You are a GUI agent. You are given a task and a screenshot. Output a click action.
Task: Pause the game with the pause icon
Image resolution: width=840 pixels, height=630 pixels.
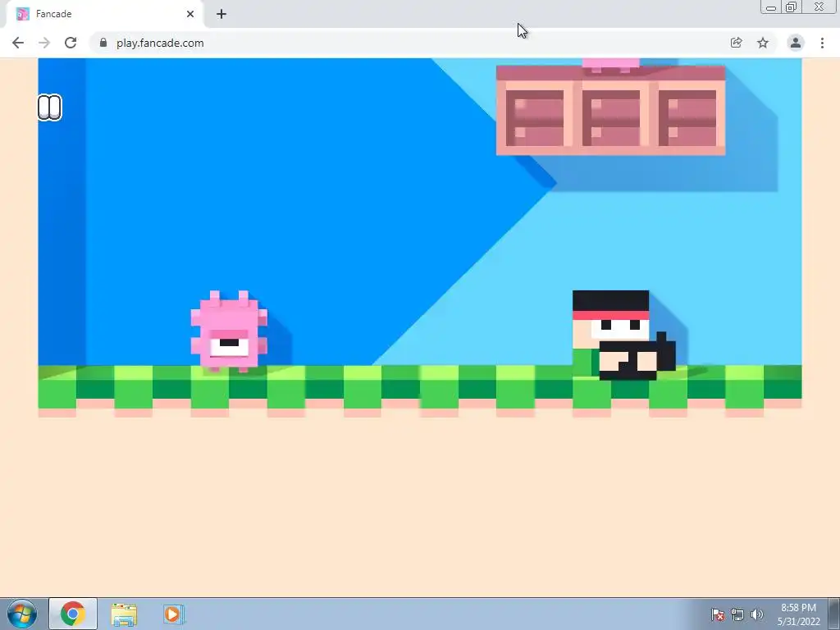[50, 107]
